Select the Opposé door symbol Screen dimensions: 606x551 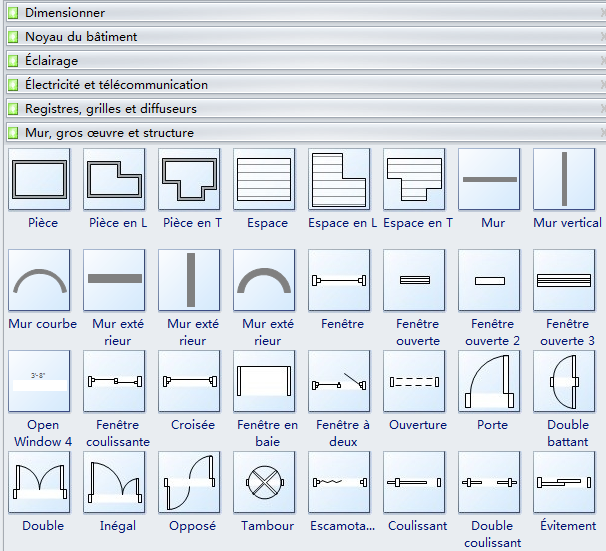pyautogui.click(x=189, y=482)
